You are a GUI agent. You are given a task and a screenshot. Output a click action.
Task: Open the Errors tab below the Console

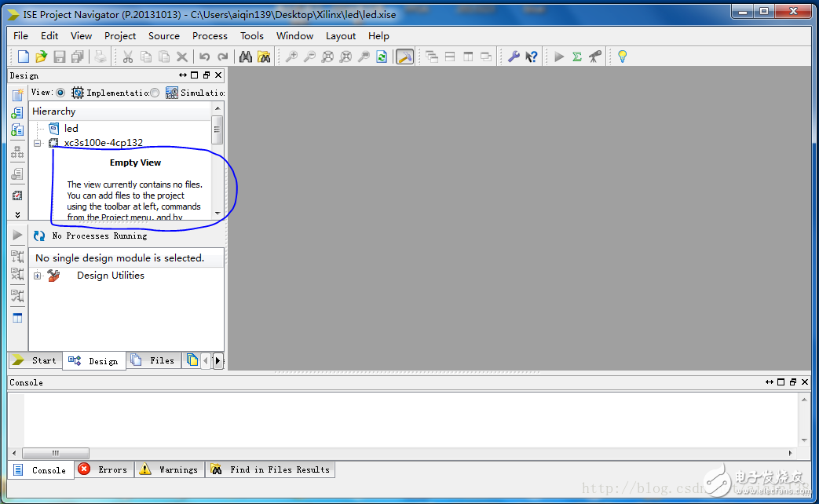pyautogui.click(x=103, y=469)
